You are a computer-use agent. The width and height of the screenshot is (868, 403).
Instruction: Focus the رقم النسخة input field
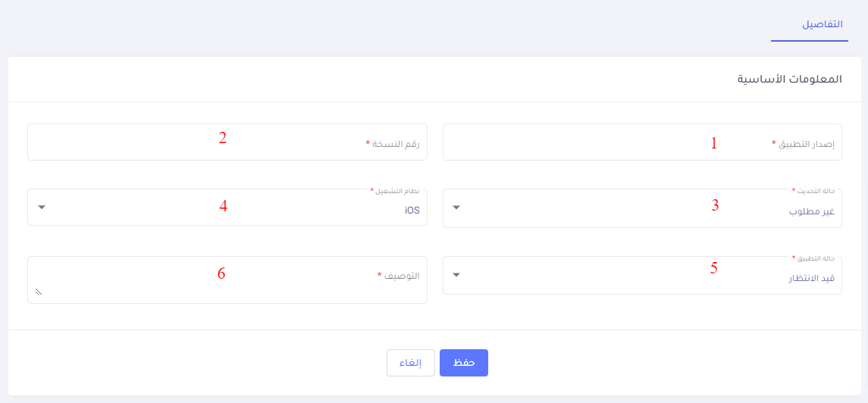pos(227,142)
